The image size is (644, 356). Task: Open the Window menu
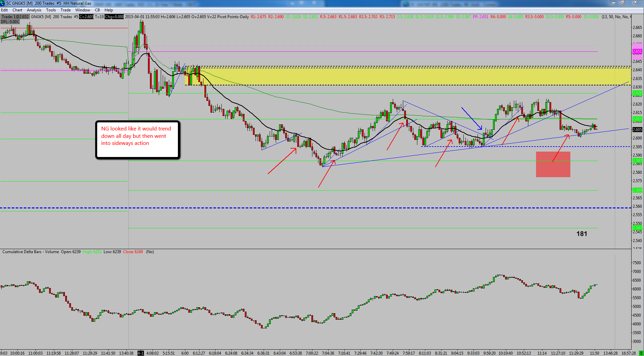tap(83, 10)
